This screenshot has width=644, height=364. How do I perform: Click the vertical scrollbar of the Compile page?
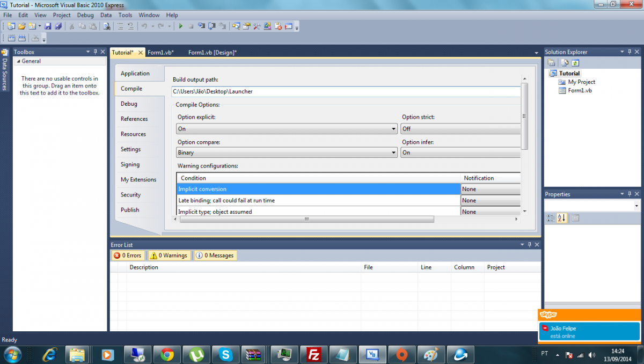524,117
